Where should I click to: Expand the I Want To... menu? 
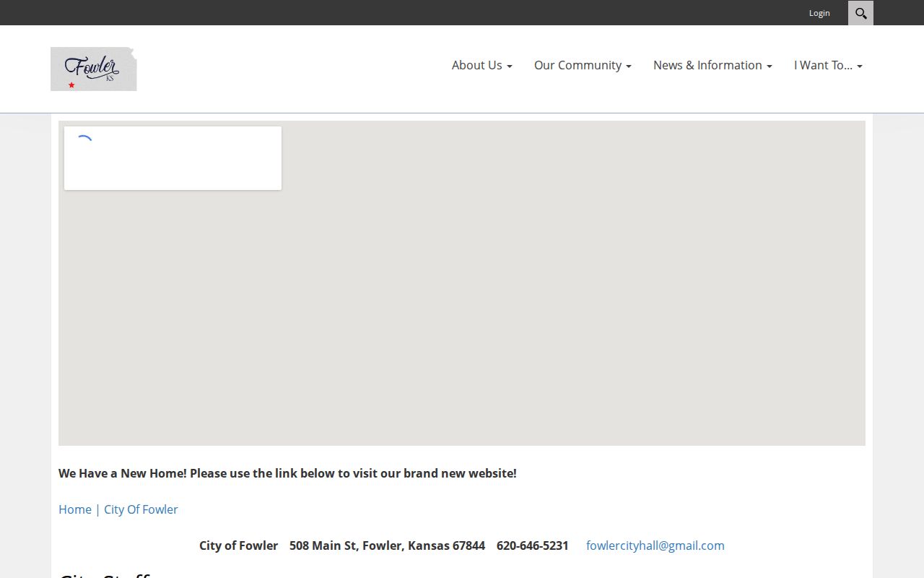[x=828, y=65]
